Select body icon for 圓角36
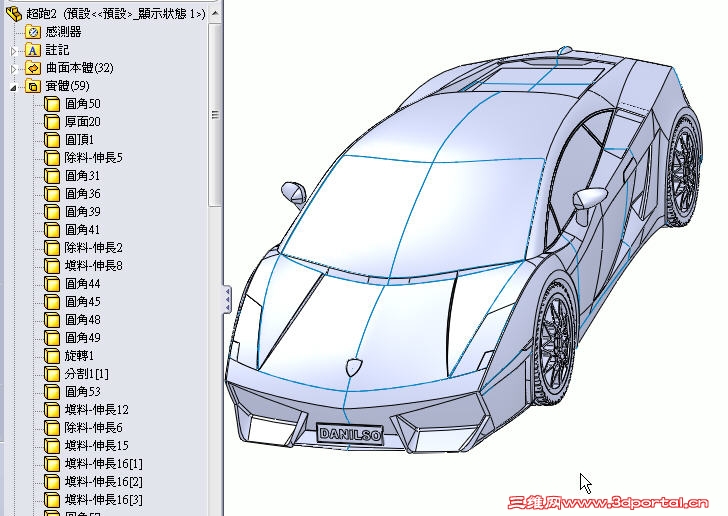This screenshot has height=516, width=728. tap(52, 194)
